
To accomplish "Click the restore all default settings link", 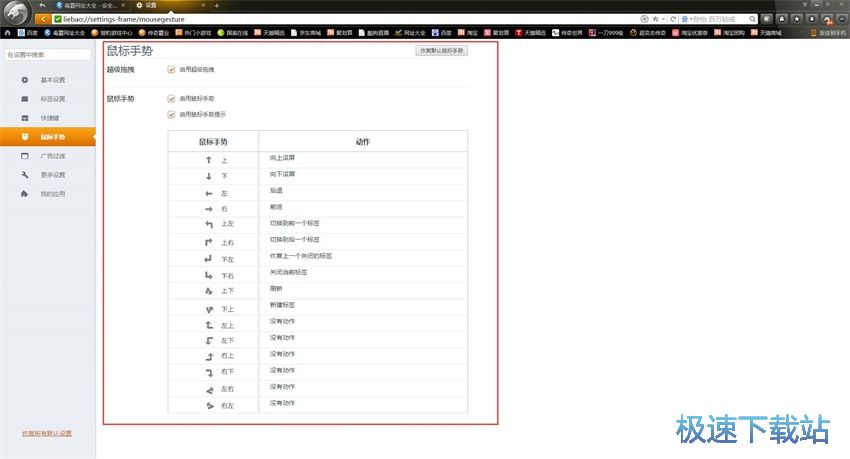I will (x=47, y=434).
